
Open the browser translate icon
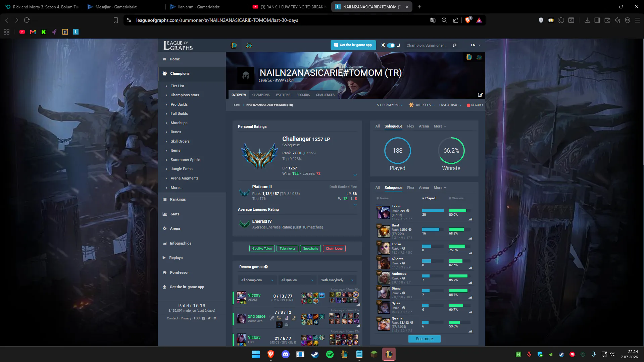(x=433, y=20)
